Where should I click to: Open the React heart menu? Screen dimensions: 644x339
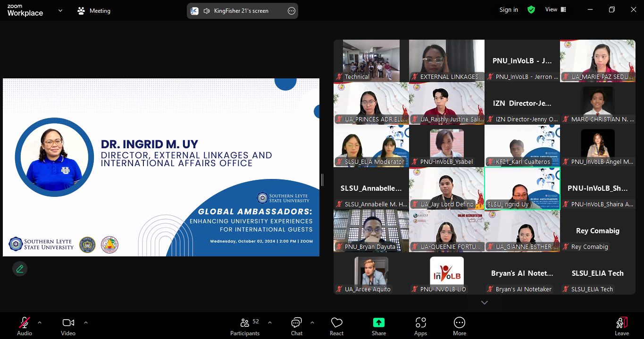(x=336, y=327)
